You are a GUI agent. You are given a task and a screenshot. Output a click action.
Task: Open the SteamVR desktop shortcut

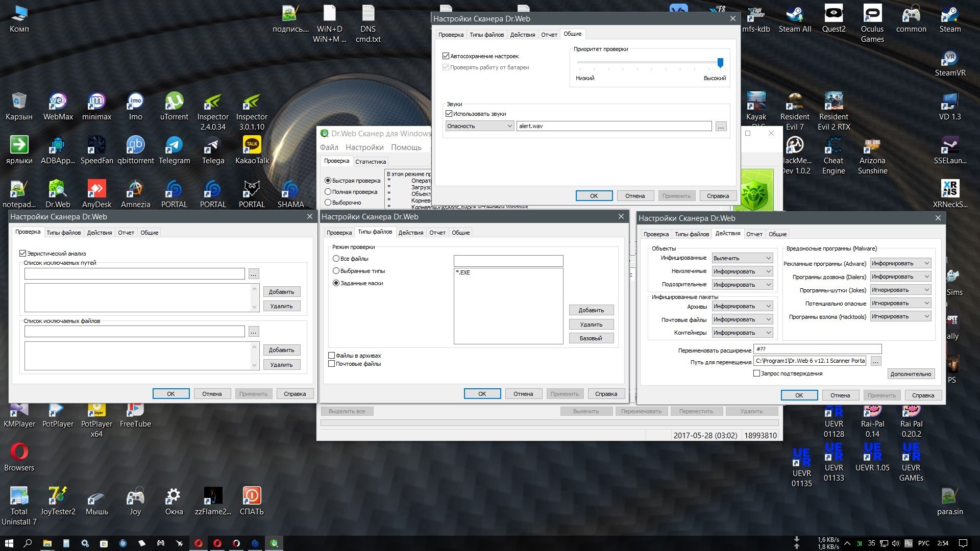click(950, 62)
